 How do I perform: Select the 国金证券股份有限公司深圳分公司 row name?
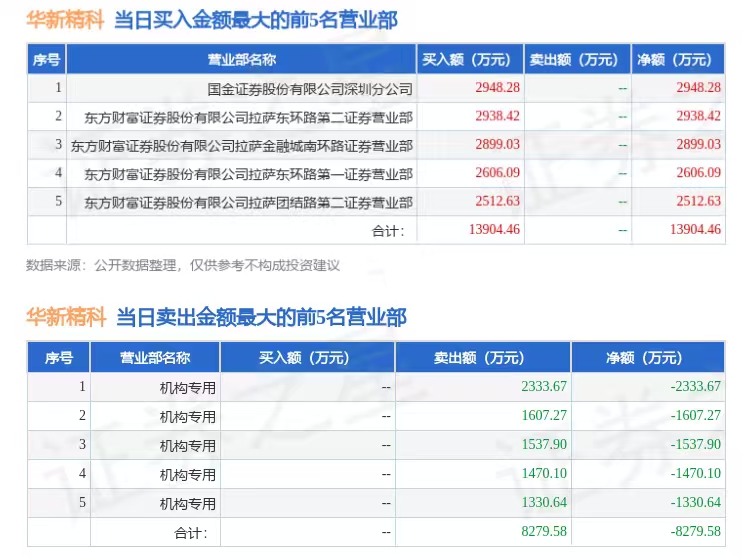[310, 89]
